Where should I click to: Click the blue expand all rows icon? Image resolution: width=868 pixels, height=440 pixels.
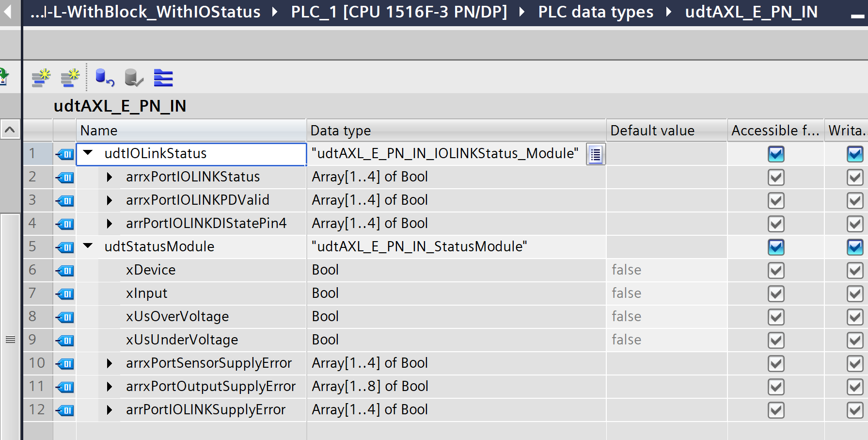(163, 78)
